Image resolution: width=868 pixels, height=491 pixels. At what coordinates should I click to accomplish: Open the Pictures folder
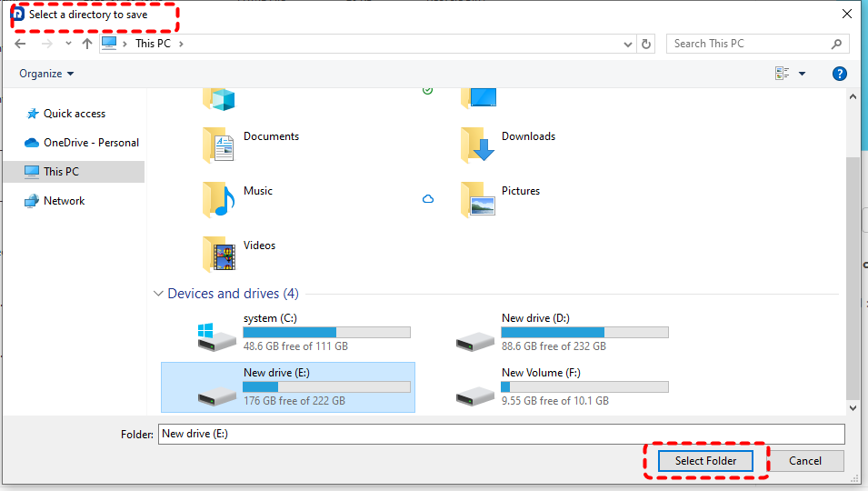pyautogui.click(x=501, y=199)
